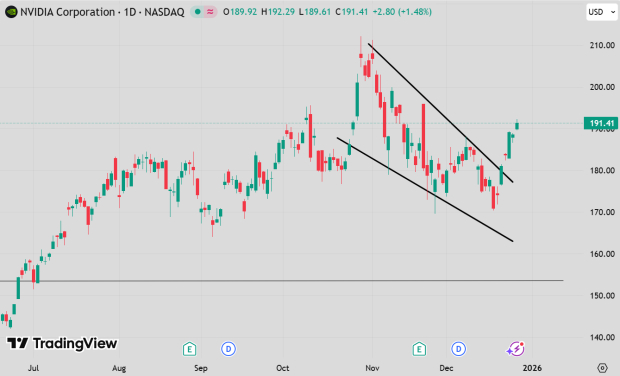
Task: Click the green market status dot
Action: coord(197,12)
